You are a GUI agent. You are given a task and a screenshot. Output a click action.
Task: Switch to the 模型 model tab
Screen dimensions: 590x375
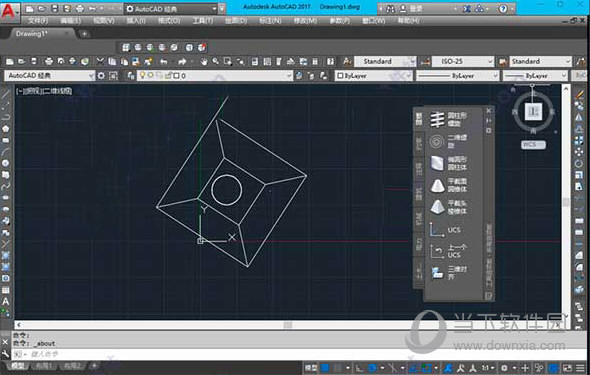(17, 366)
